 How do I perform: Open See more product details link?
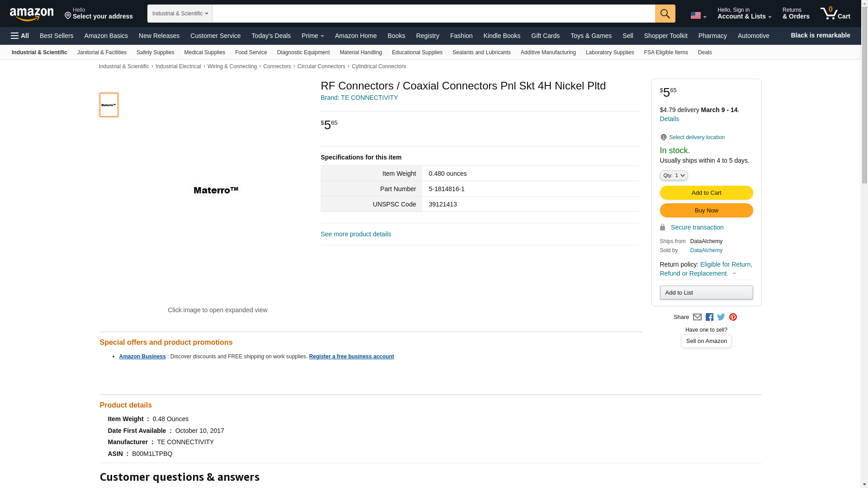[356, 234]
